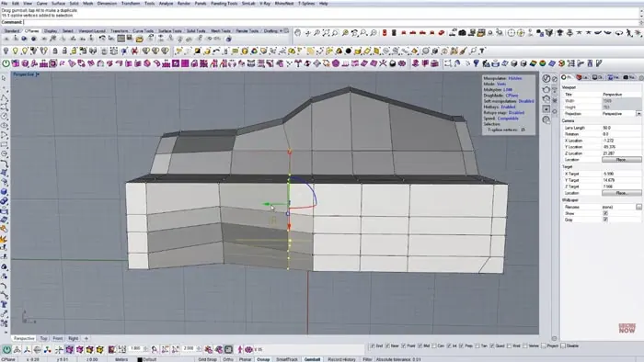Check the Disable osnap checkbox
The image size is (644, 362).
tap(563, 346)
